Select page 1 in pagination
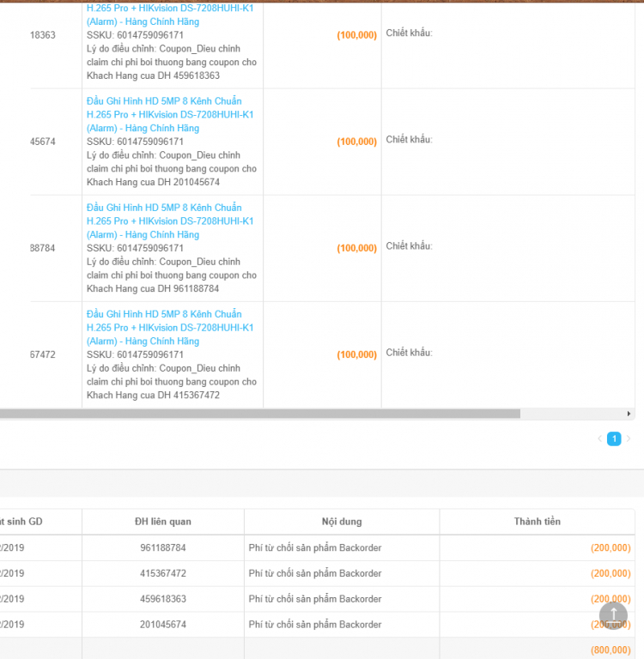This screenshot has width=644, height=659. click(x=614, y=438)
